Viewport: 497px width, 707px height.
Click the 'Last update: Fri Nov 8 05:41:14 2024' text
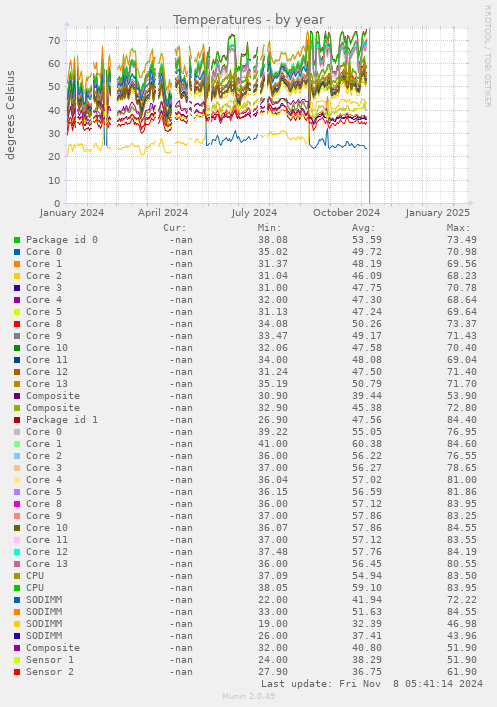click(x=372, y=684)
